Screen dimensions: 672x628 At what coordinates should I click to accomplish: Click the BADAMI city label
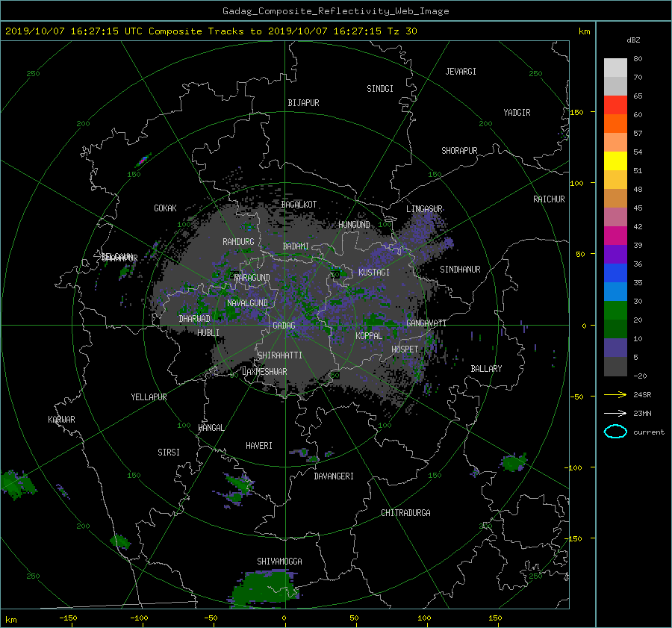point(296,246)
